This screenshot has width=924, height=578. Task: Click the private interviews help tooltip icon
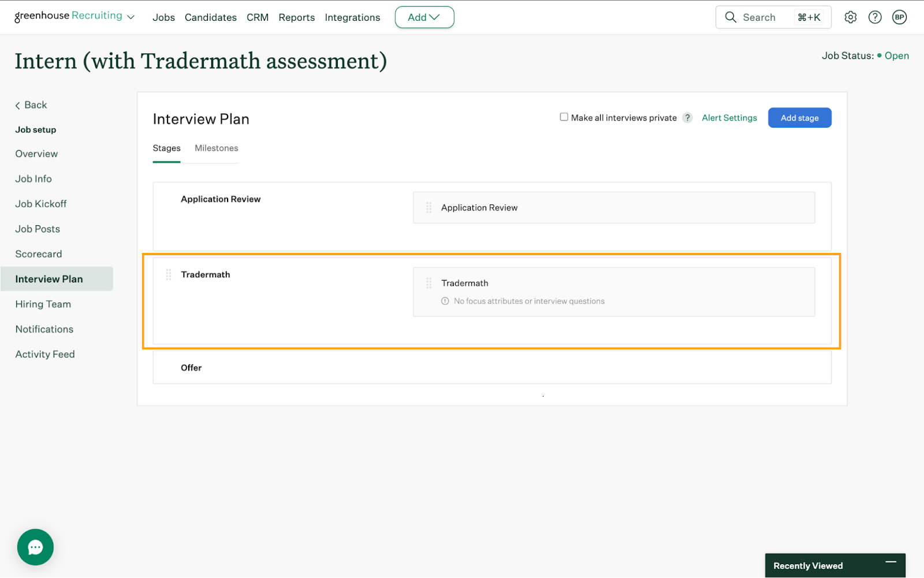tap(687, 118)
